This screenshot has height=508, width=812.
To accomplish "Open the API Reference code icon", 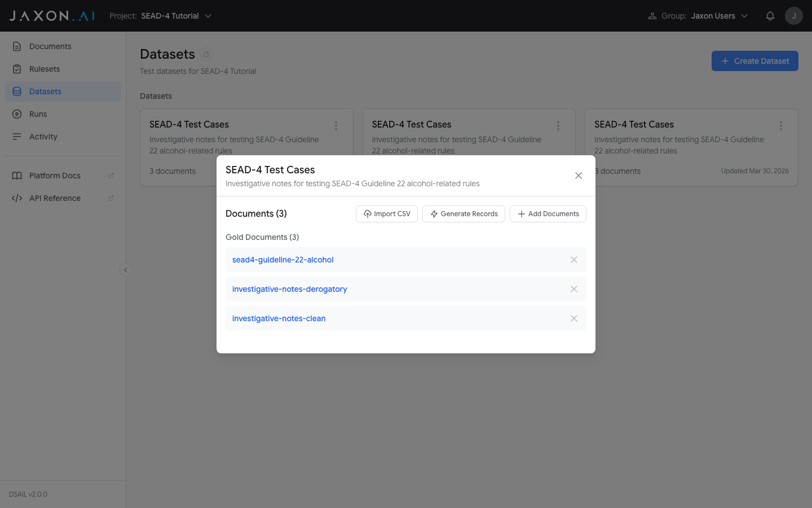I will (17, 198).
